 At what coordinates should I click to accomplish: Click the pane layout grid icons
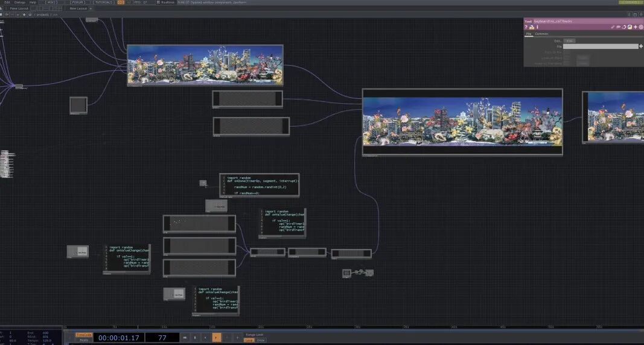(46, 8)
